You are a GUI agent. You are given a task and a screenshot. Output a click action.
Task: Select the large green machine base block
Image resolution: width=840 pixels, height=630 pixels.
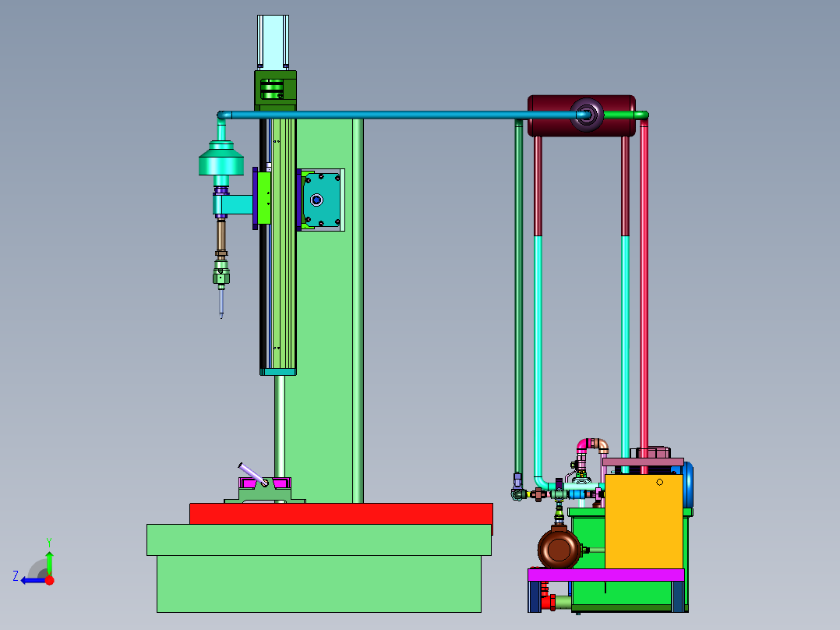coord(319,568)
